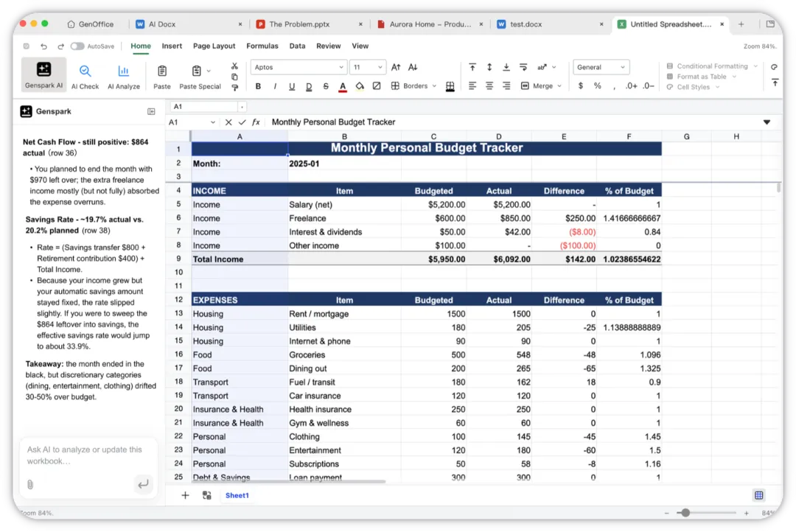796x532 pixels.
Task: Increase font size with A-up icon
Action: (x=396, y=67)
